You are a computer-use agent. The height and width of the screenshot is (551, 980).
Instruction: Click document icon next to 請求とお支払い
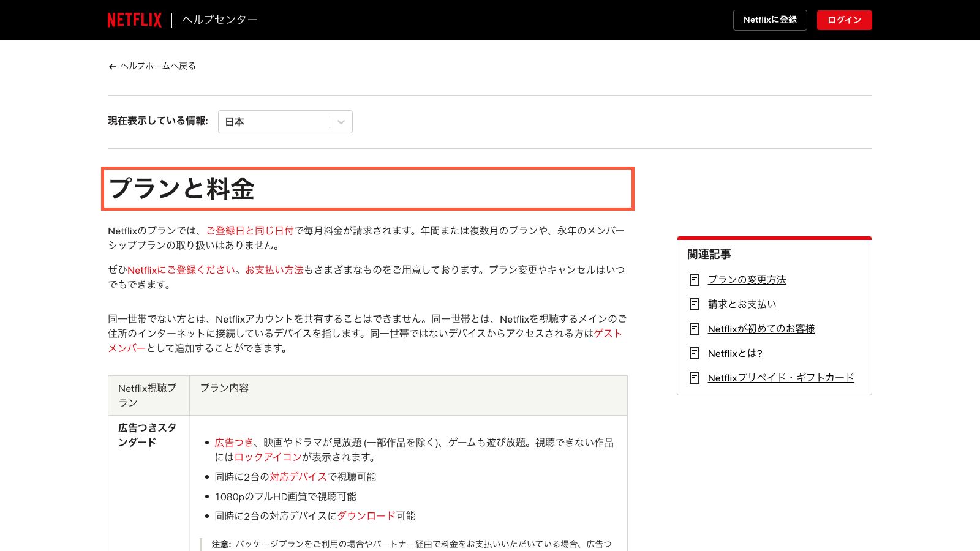pos(695,304)
